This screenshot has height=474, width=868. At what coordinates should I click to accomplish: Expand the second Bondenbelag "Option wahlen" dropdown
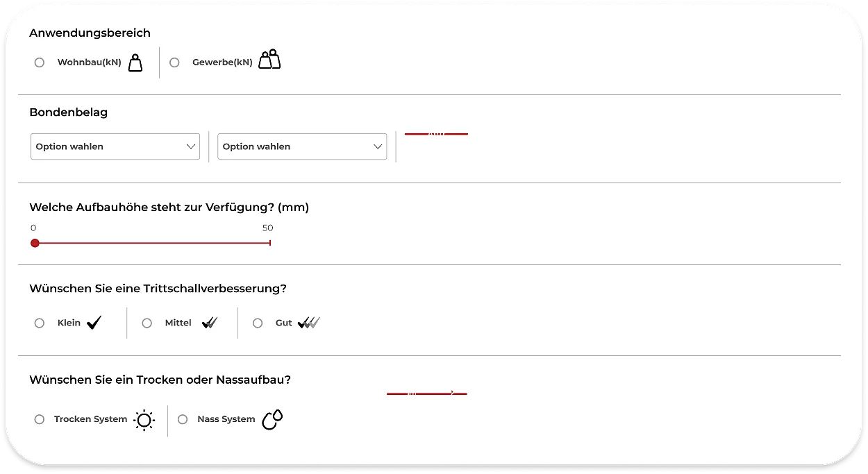302,146
